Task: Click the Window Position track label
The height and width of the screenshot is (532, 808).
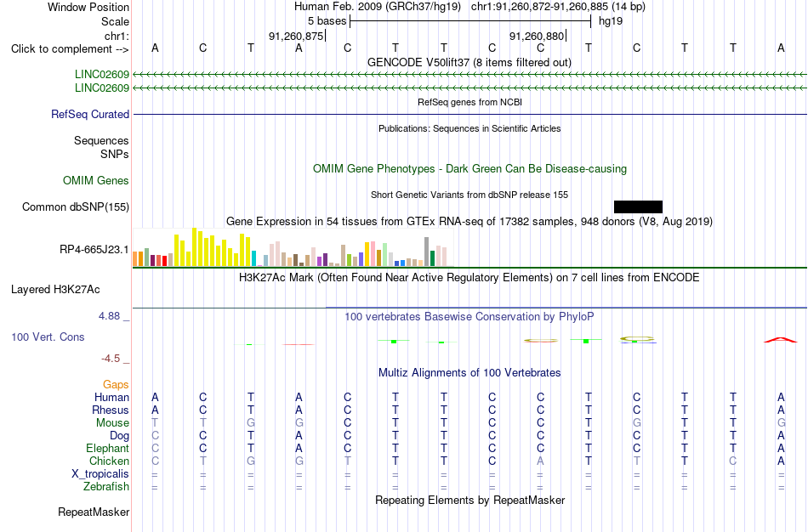Action: (88, 7)
